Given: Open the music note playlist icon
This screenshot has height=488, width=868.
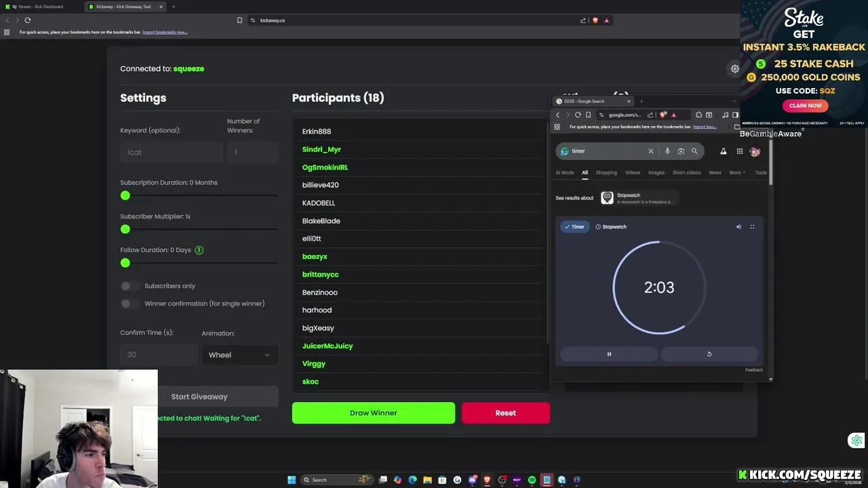Looking at the screenshot, I should coord(725,115).
